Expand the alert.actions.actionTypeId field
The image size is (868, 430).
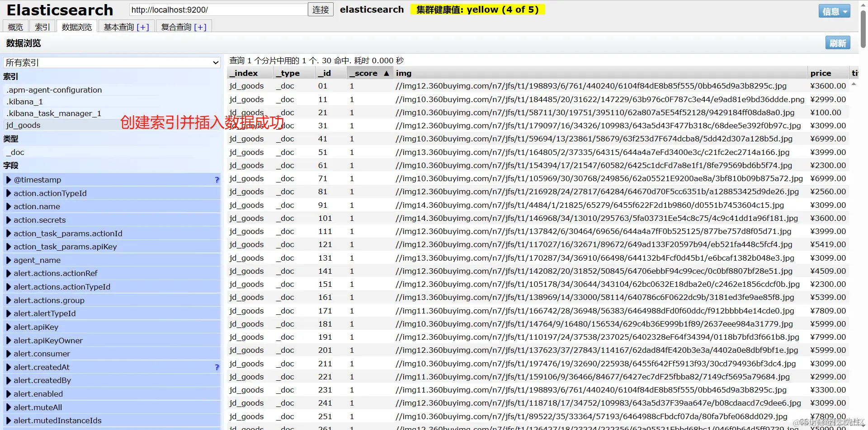(x=9, y=287)
